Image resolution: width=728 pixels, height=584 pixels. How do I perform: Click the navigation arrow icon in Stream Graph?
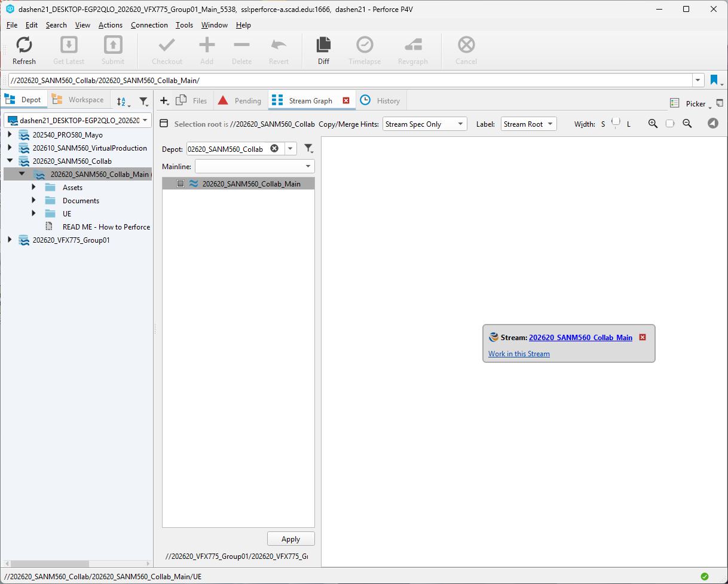[712, 124]
